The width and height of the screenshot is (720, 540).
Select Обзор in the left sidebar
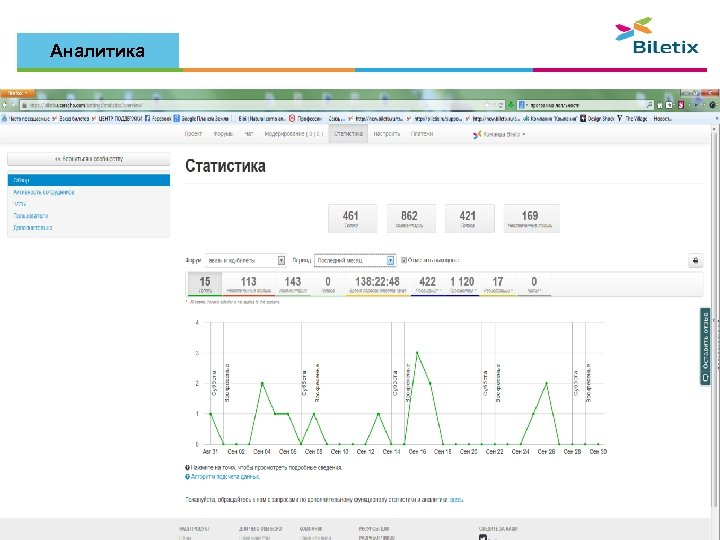pyautogui.click(x=89, y=180)
